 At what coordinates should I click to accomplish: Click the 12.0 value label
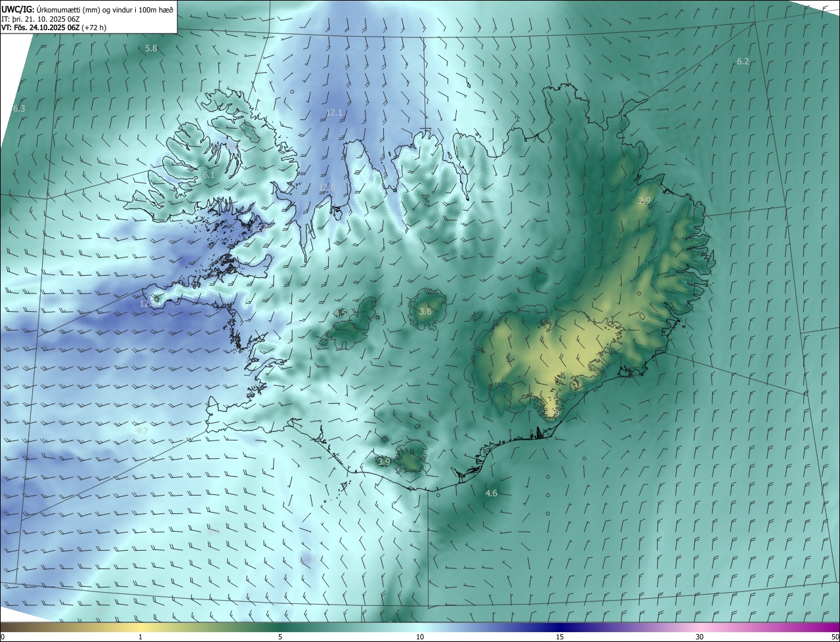click(327, 187)
